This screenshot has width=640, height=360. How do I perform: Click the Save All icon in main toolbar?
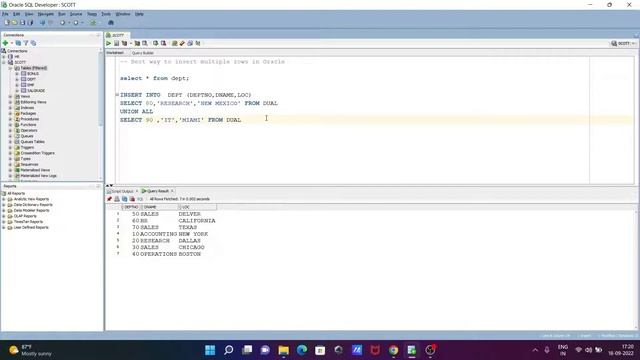pos(30,23)
